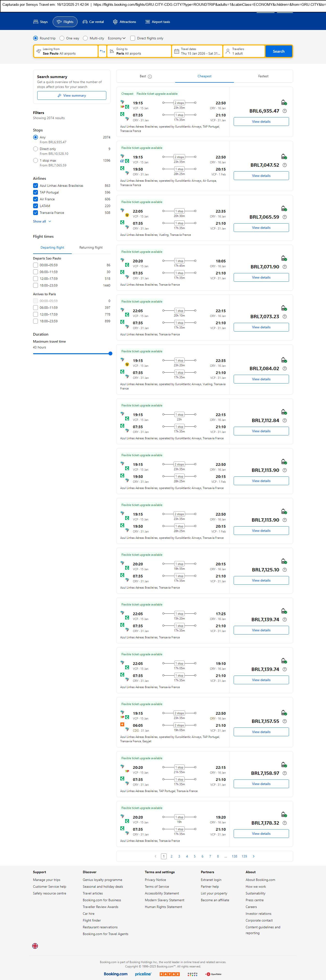Uncheck the TAP Portugal airline filter
The height and width of the screenshot is (980, 326).
[x=35, y=193]
